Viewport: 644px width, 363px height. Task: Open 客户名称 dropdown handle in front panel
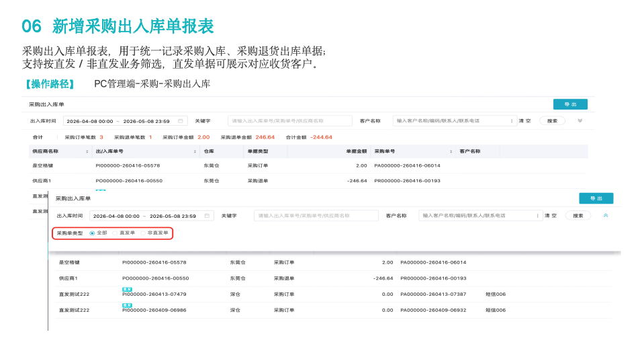click(x=538, y=216)
